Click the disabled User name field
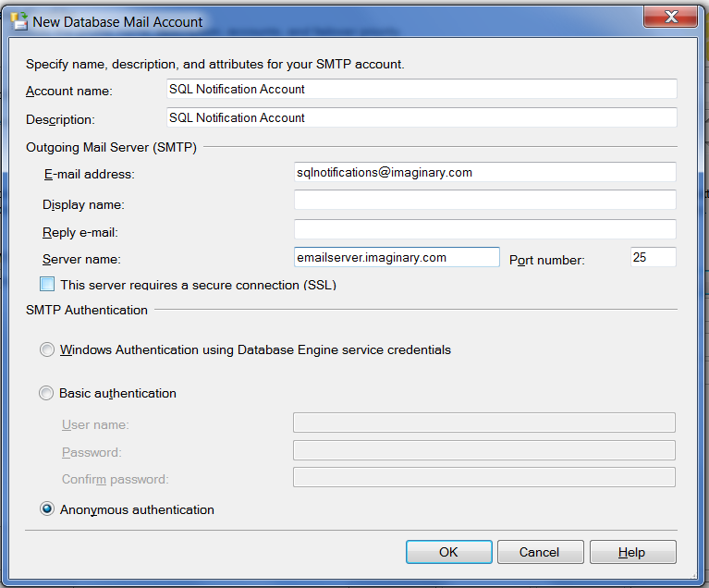 483,423
